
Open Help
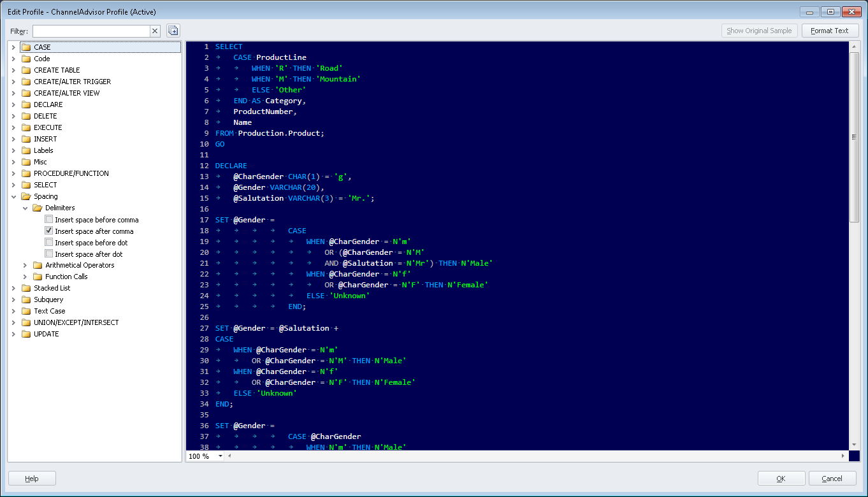coord(31,478)
